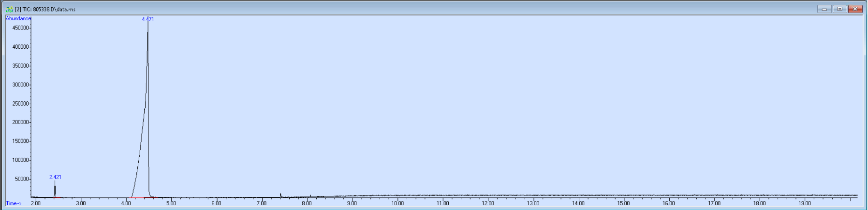Click the 17.00 time axis label
Image resolution: width=868 pixels, height=210 pixels.
tap(714, 203)
